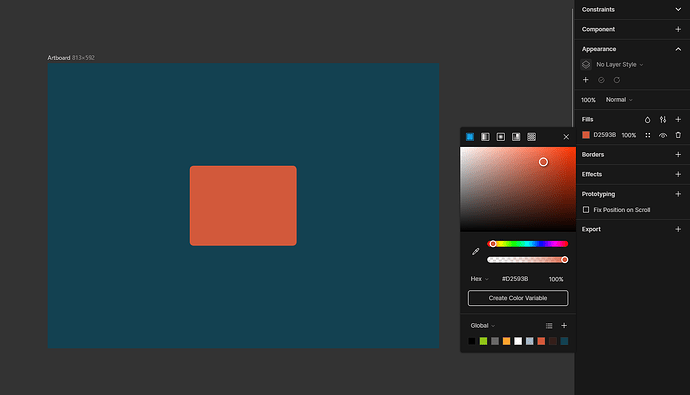Pick the gray global swatch
The height and width of the screenshot is (395, 690).
495,341
